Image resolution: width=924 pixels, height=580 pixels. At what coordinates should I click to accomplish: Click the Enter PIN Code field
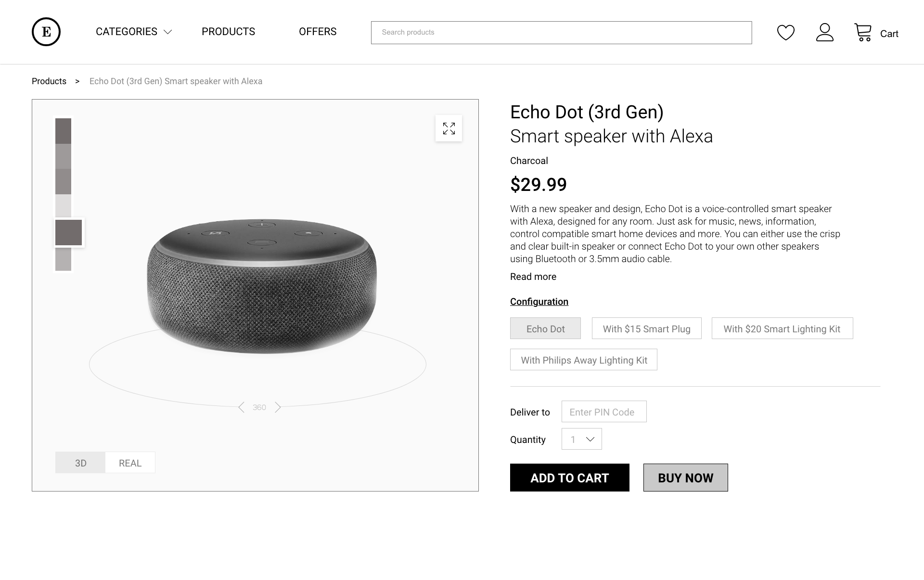pos(603,412)
